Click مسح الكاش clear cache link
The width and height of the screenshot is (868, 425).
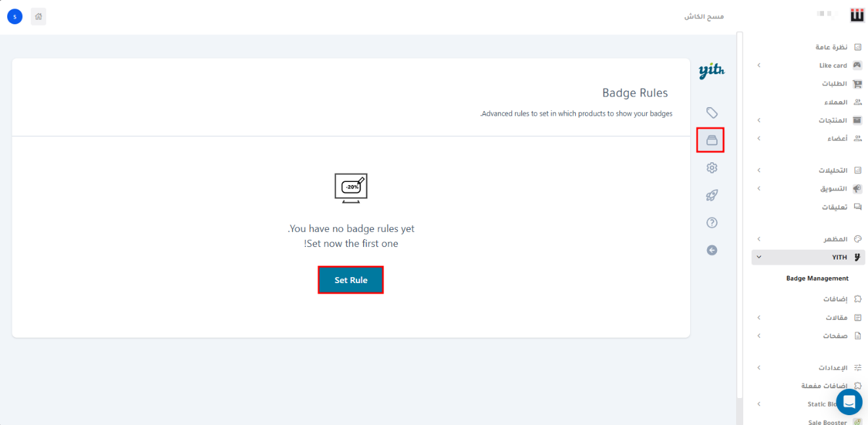(704, 16)
